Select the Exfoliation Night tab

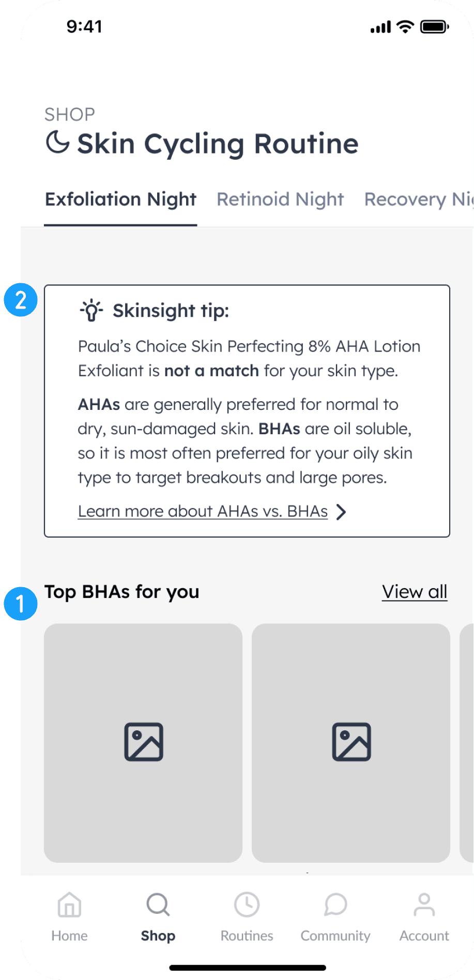[x=120, y=199]
